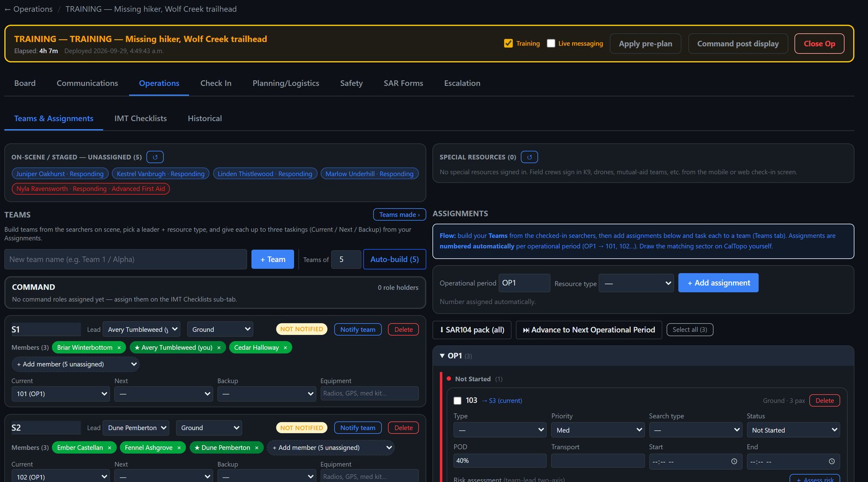Viewport: 868px width, 482px height.
Task: Refresh the On-Scene Unassigned list
Action: tap(155, 157)
